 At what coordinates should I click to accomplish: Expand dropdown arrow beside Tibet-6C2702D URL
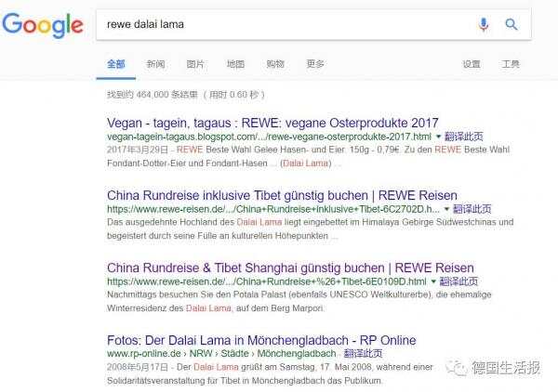pos(446,209)
